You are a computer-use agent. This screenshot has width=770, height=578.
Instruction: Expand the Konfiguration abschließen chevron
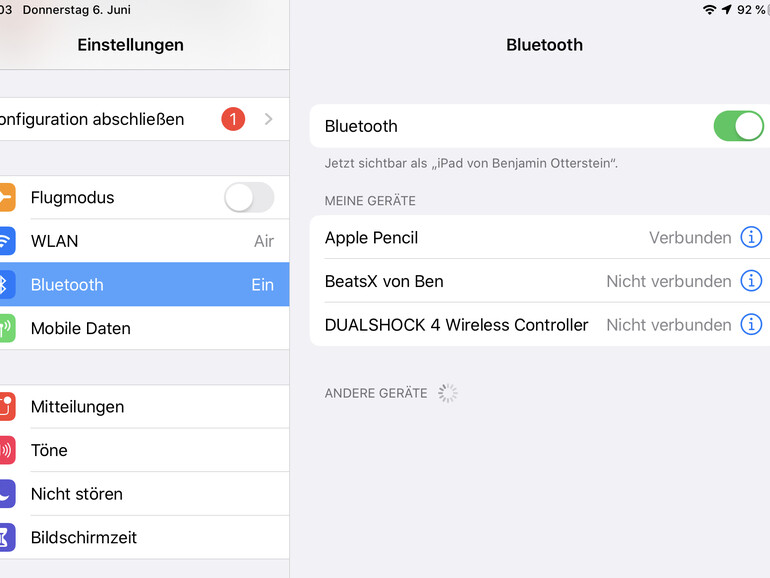268,119
